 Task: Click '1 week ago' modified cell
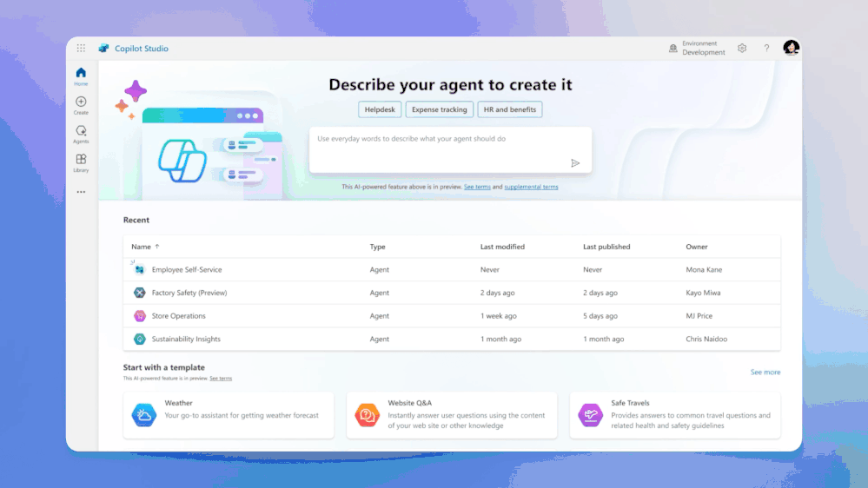(498, 316)
